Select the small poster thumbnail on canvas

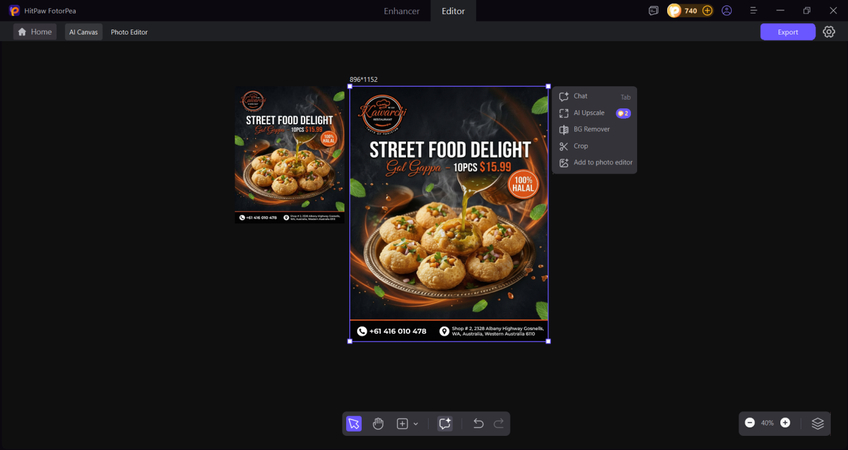click(289, 155)
